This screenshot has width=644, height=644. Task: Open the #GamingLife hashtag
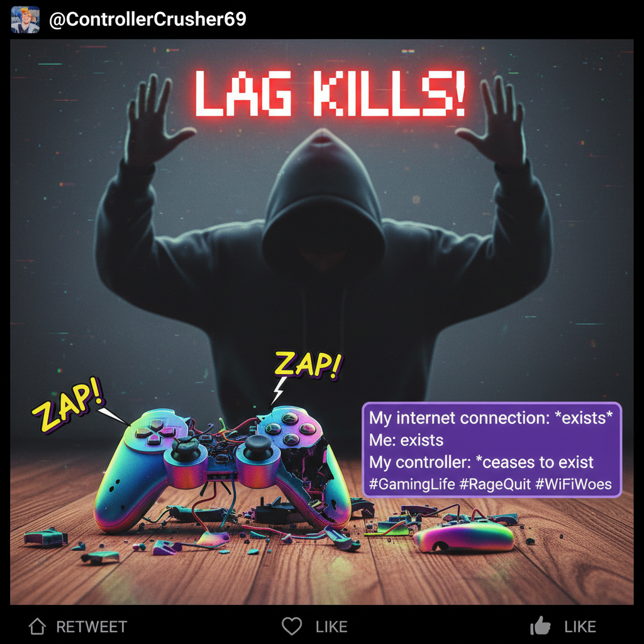point(412,484)
